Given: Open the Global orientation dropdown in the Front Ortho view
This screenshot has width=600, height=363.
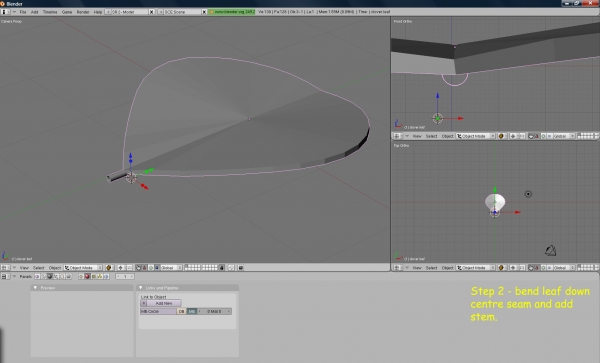Looking at the screenshot, I should 564,136.
